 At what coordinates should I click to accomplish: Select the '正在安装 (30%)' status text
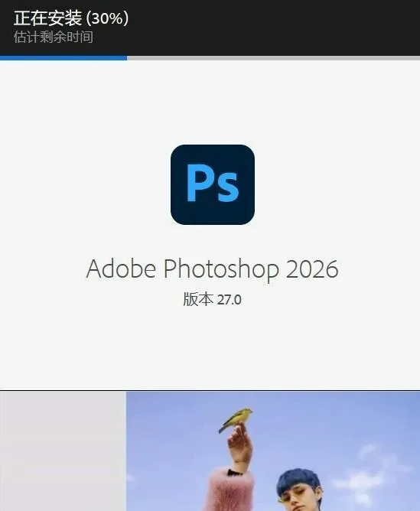pos(71,18)
